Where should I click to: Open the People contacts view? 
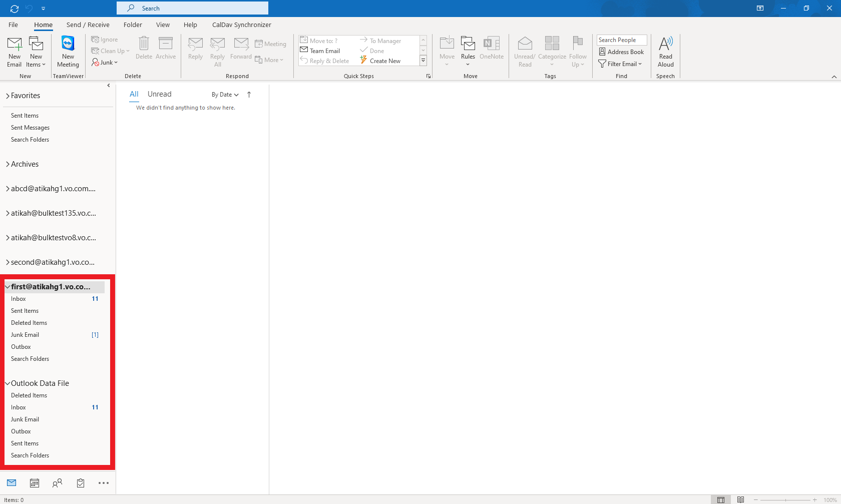point(58,483)
